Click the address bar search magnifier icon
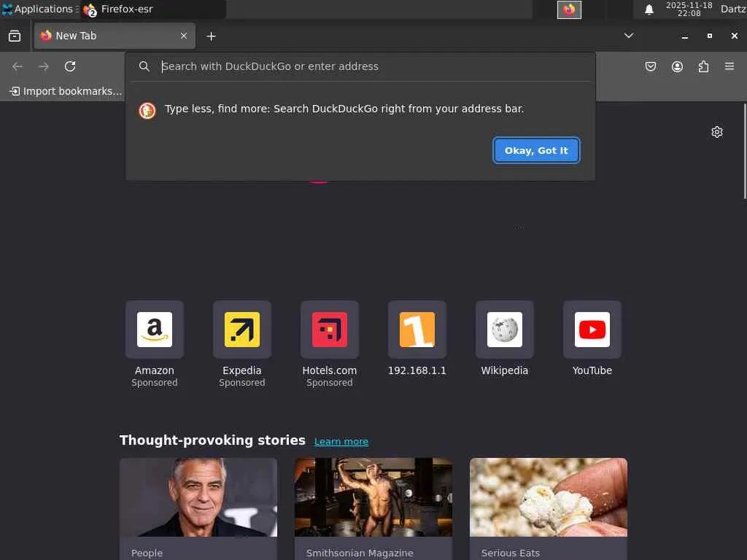Screen dimensions: 747x560 (x=144, y=66)
